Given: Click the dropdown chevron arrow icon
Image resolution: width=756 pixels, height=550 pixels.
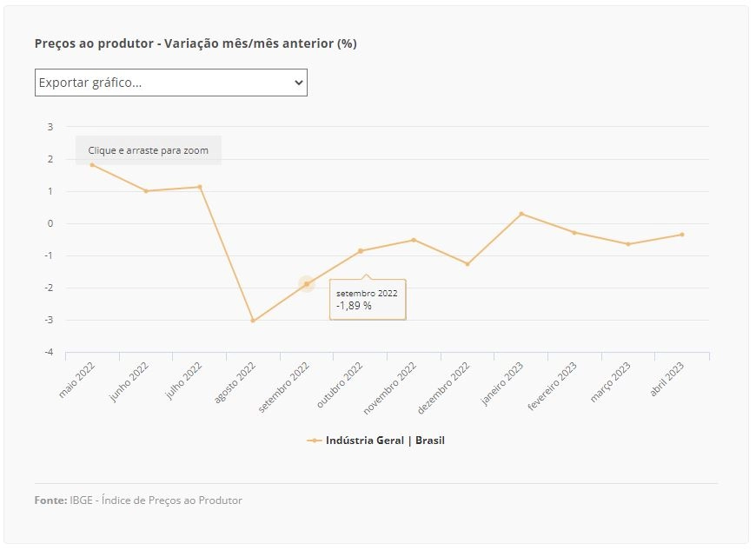Looking at the screenshot, I should click(x=298, y=83).
